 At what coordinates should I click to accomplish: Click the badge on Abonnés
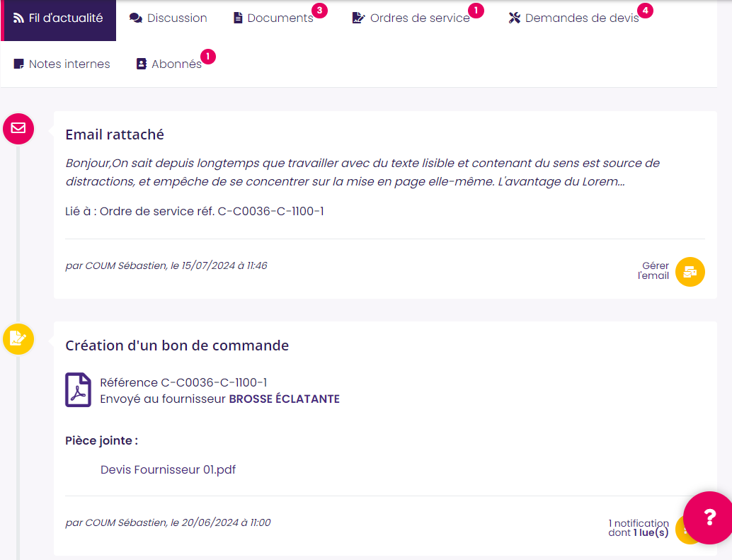207,57
